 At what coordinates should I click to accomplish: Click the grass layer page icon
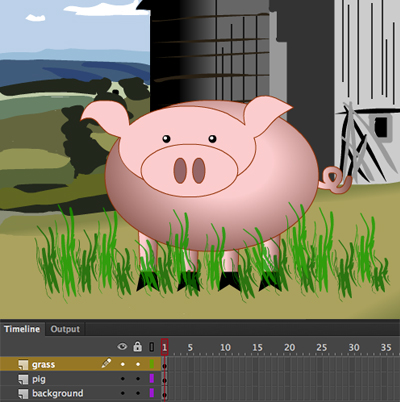point(23,364)
